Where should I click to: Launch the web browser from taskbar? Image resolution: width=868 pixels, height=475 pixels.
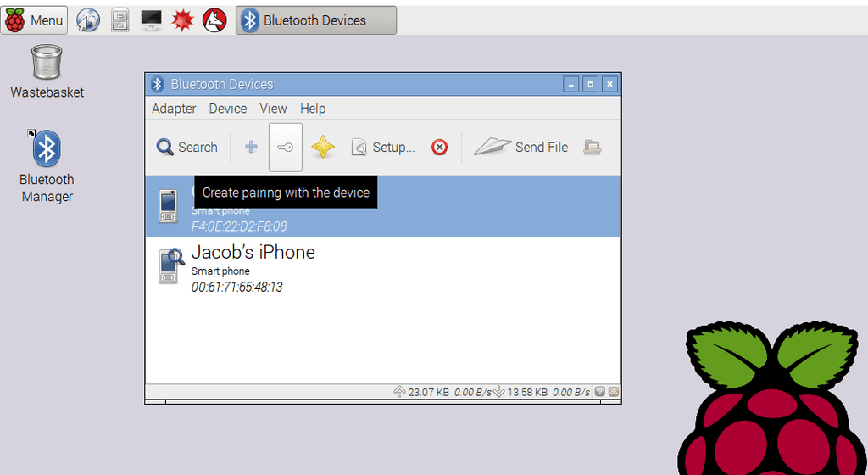coord(88,20)
